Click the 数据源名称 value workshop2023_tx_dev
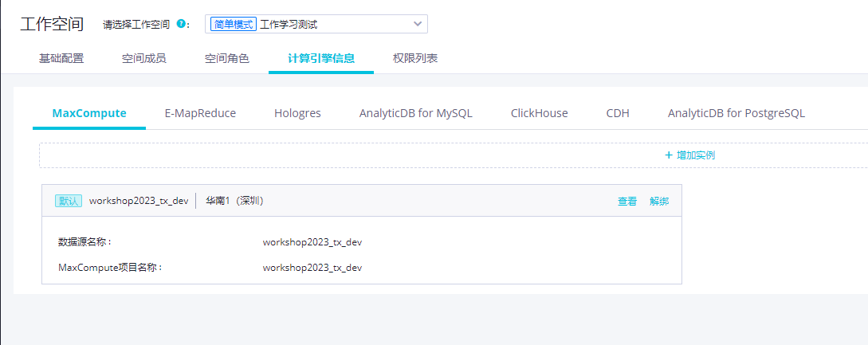 (x=312, y=242)
